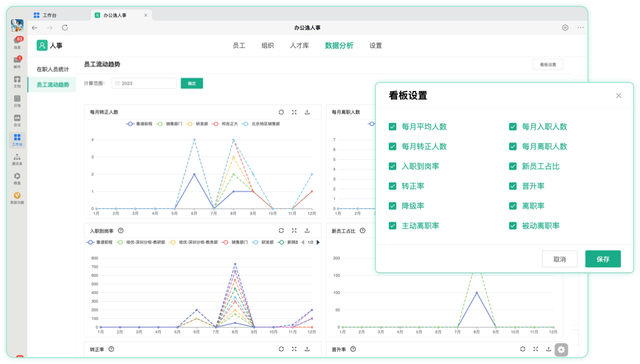Viewport: 640px width, 364px height.
Task: Close the 办公逸人事 tab
Action: 146,15
